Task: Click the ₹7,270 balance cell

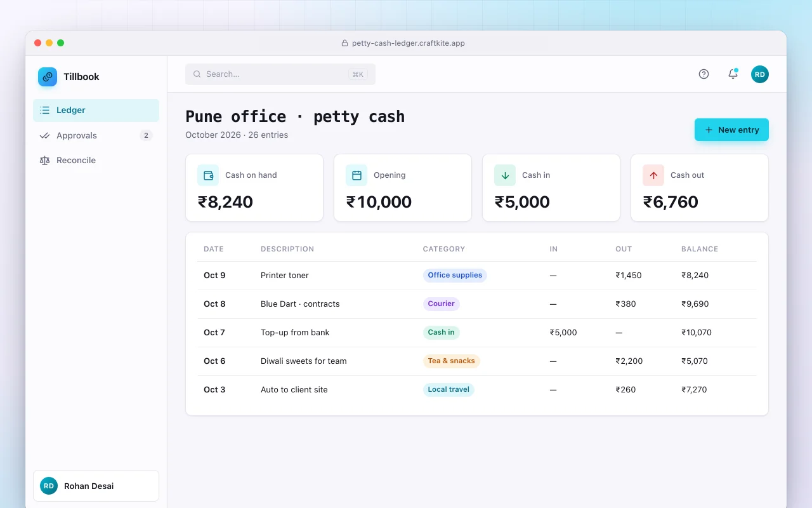Action: (694, 390)
